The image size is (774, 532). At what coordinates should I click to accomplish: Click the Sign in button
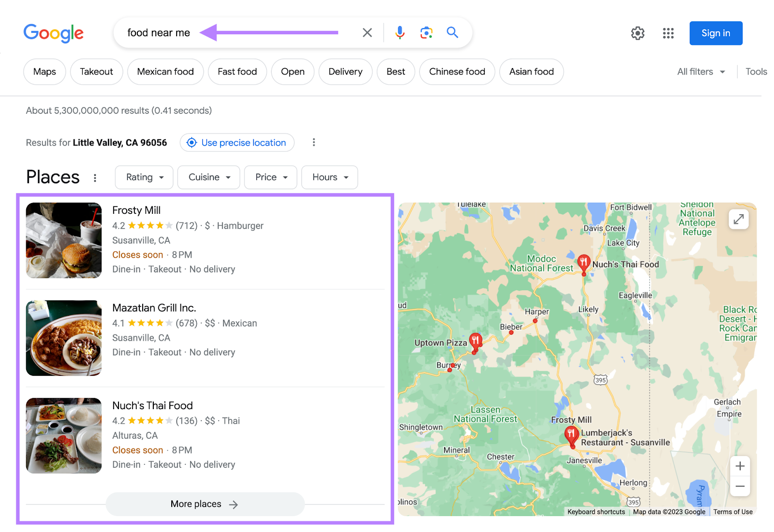[715, 33]
